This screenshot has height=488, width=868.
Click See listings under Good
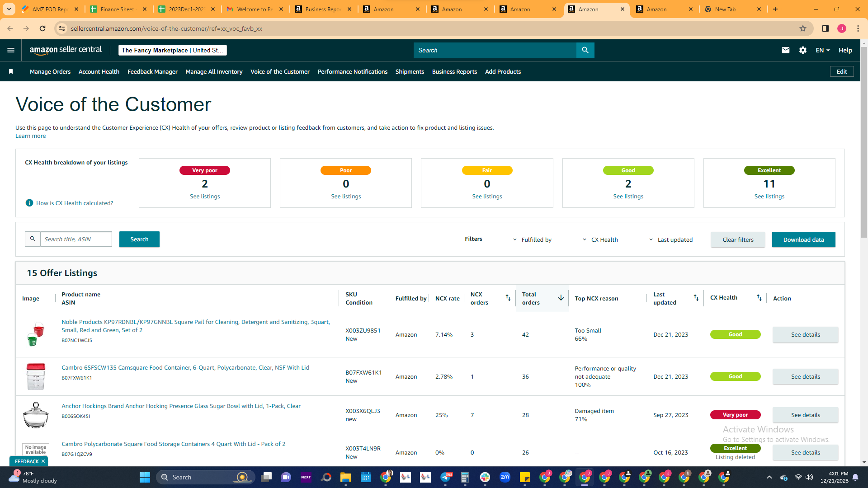tap(628, 196)
